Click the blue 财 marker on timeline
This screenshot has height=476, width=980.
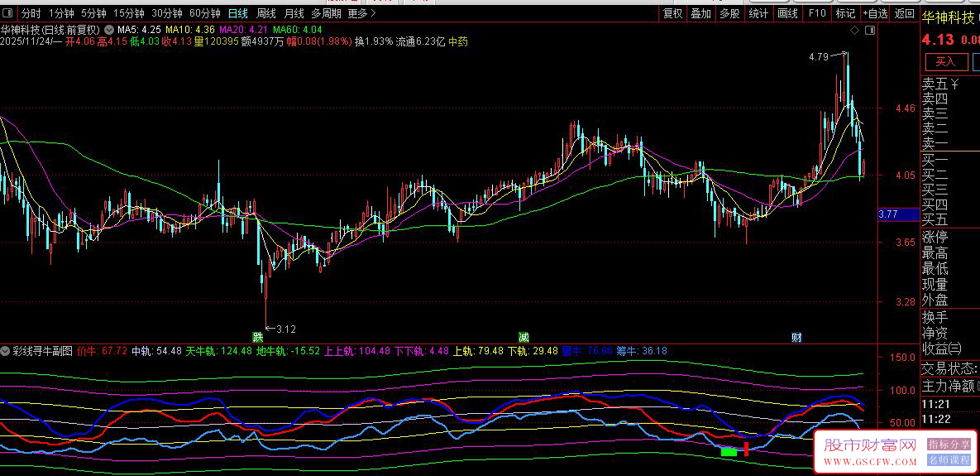[796, 337]
